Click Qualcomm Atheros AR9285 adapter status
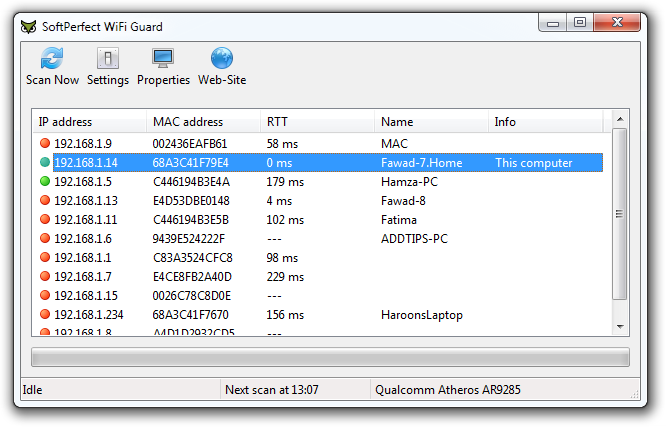 pos(448,390)
